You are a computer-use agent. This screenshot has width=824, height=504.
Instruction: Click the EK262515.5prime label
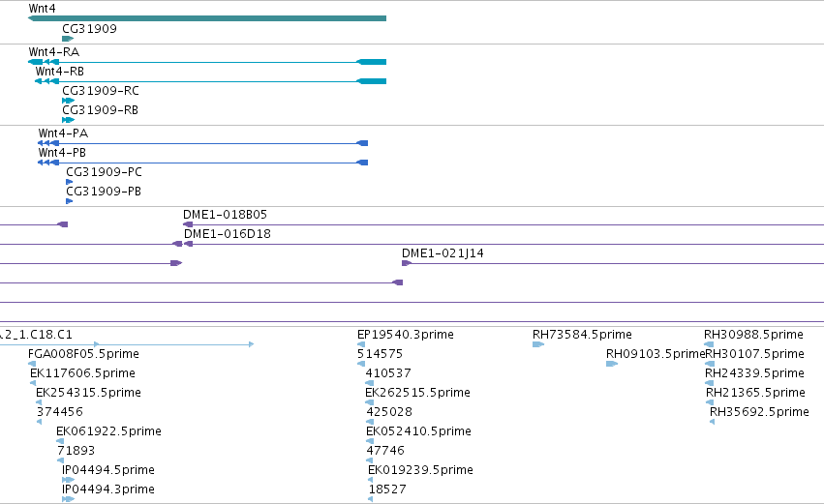point(417,393)
